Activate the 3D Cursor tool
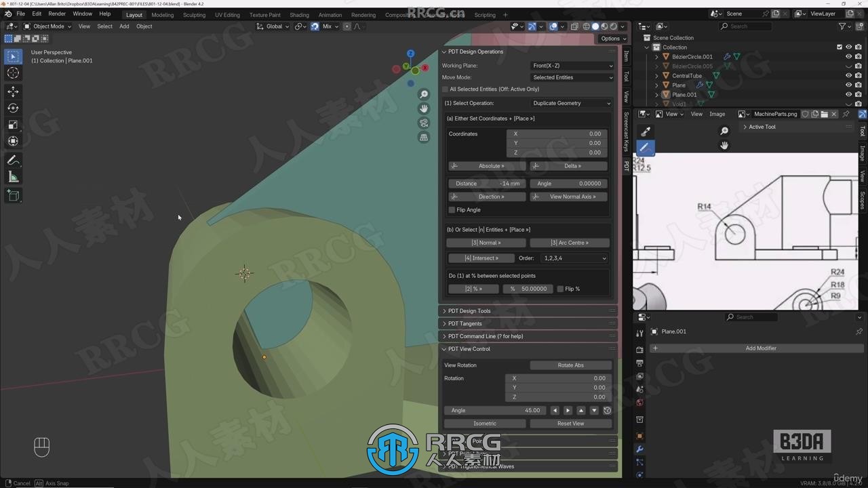The image size is (868, 488). [13, 73]
